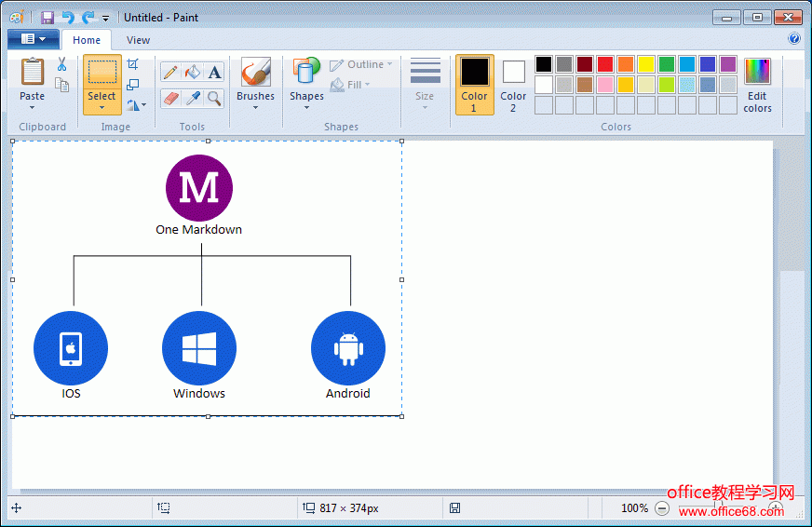Open the blue Paint file menu button
The height and width of the screenshot is (527, 812).
coord(33,39)
